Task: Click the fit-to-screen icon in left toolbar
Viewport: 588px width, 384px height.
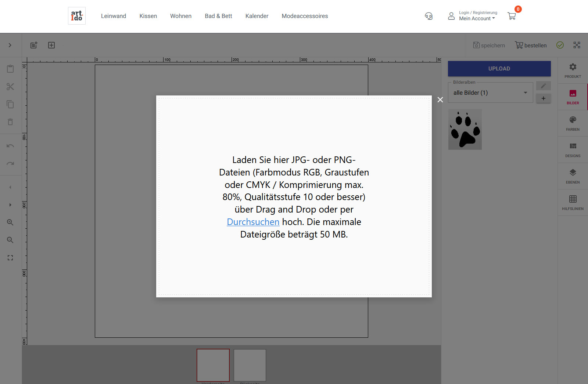Action: coord(10,258)
